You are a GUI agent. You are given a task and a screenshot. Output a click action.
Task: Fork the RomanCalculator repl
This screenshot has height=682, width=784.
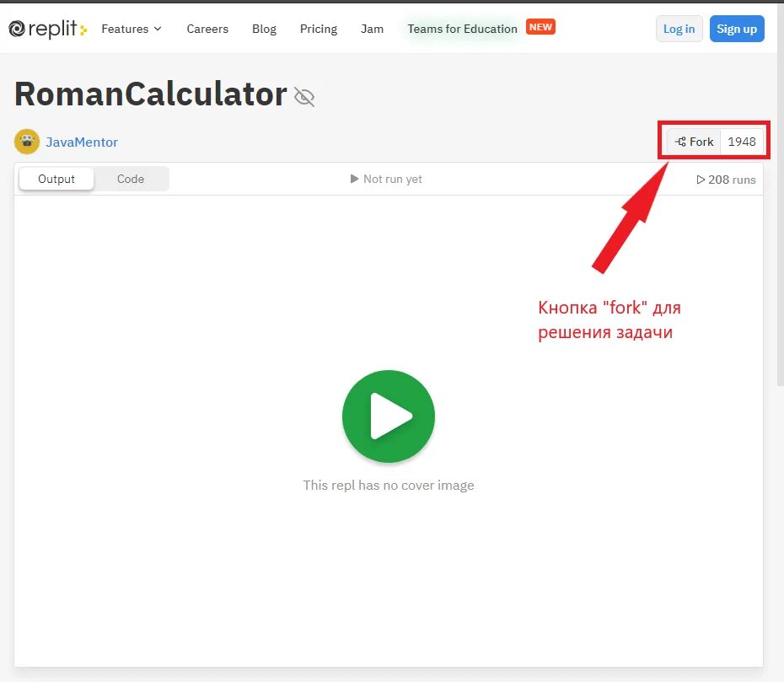(694, 142)
